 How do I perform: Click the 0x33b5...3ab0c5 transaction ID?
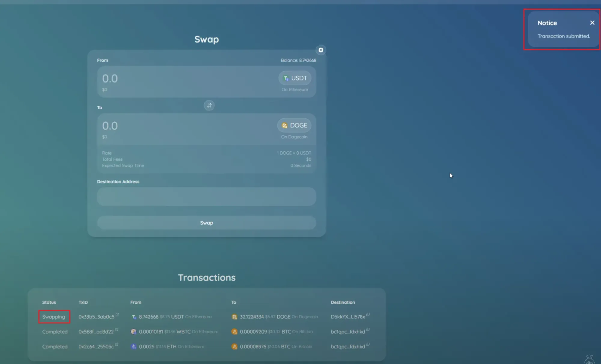click(96, 317)
